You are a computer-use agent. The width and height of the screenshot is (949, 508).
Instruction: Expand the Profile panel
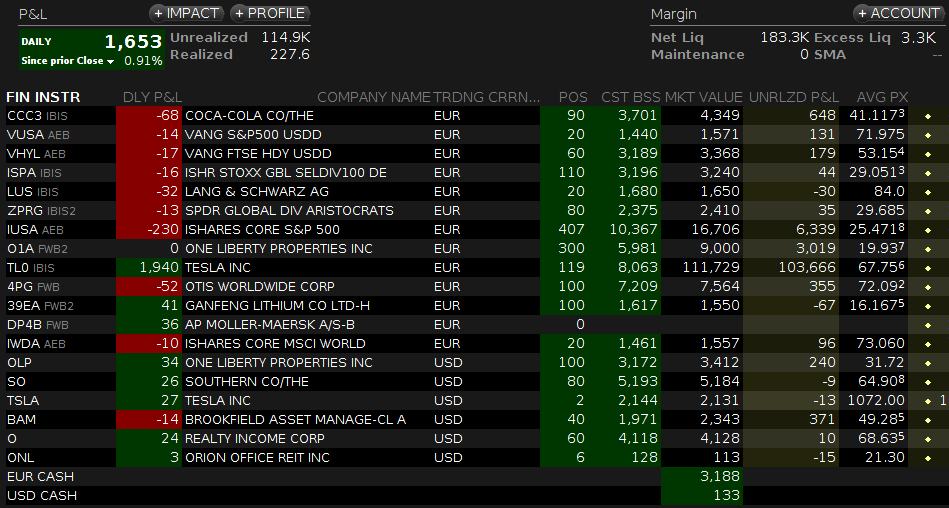coord(270,13)
